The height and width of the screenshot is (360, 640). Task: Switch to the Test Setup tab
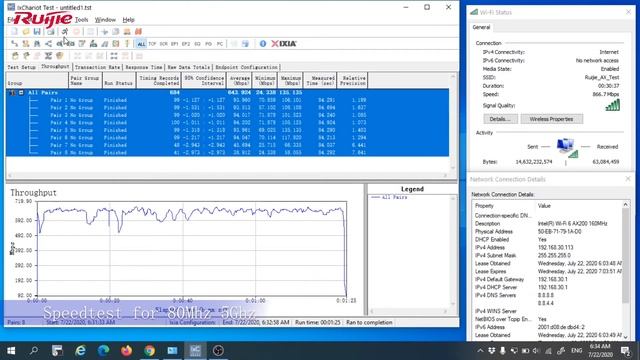click(22, 67)
